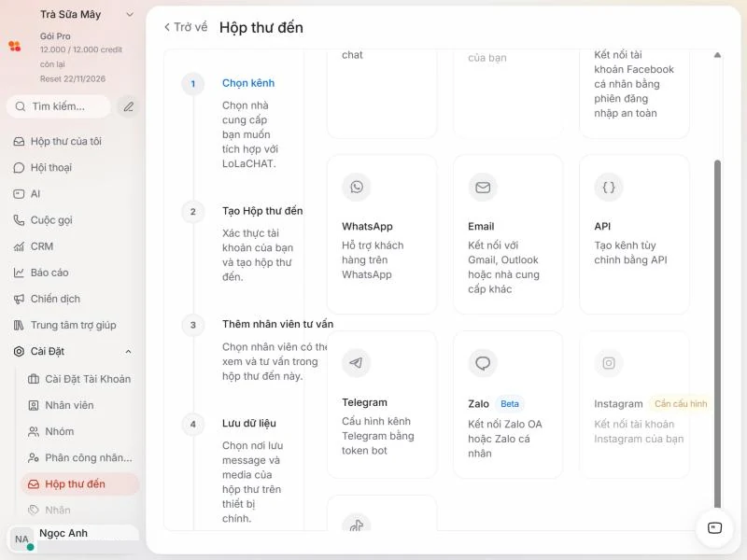The height and width of the screenshot is (560, 747).
Task: Go back with Trở về
Action: [186, 27]
